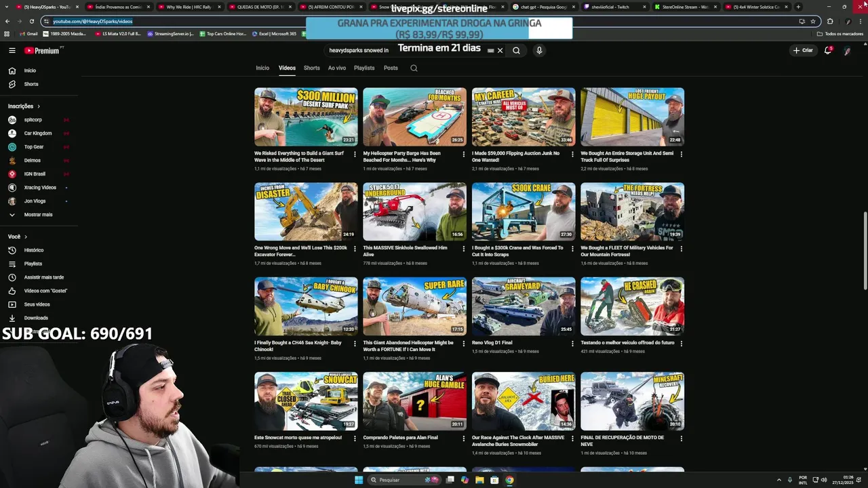The height and width of the screenshot is (488, 868).
Task: Open more options for Reno Vlog D1 video
Action: [572, 344]
